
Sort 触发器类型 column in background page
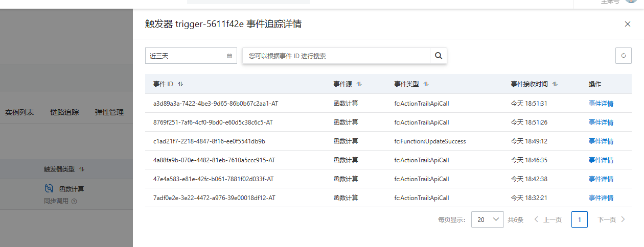coord(82,169)
